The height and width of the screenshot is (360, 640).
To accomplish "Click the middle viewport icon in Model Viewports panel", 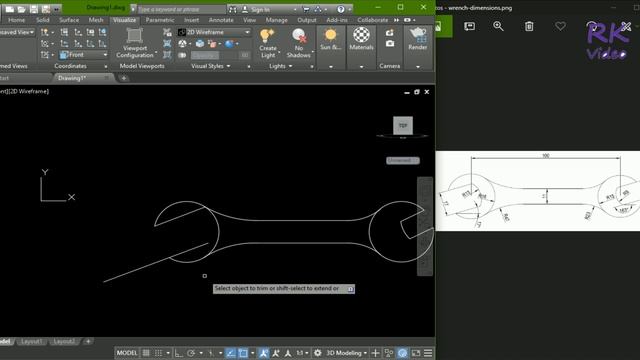I will (167, 43).
